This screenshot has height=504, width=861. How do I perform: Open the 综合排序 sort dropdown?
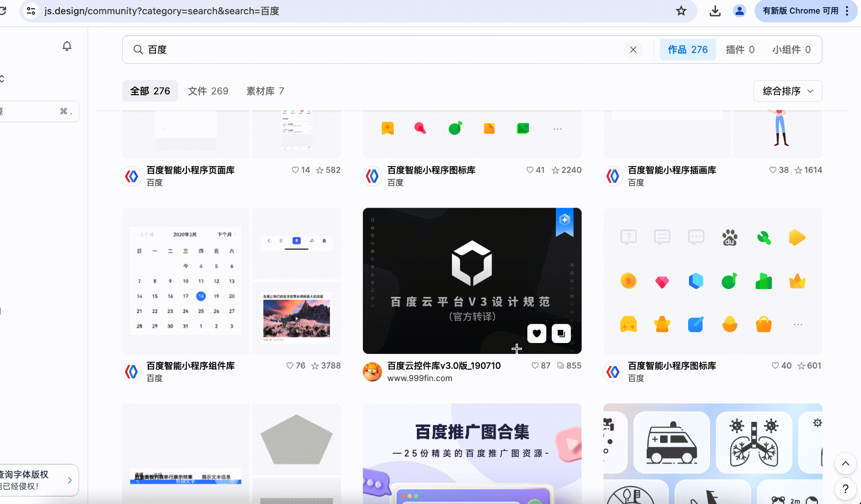tap(788, 91)
